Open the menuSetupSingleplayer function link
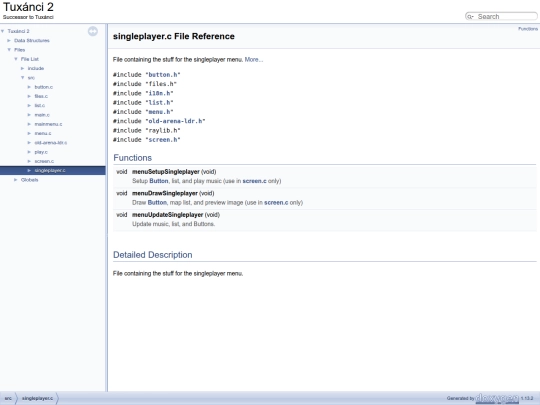This screenshot has height=405, width=540. pos(166,172)
